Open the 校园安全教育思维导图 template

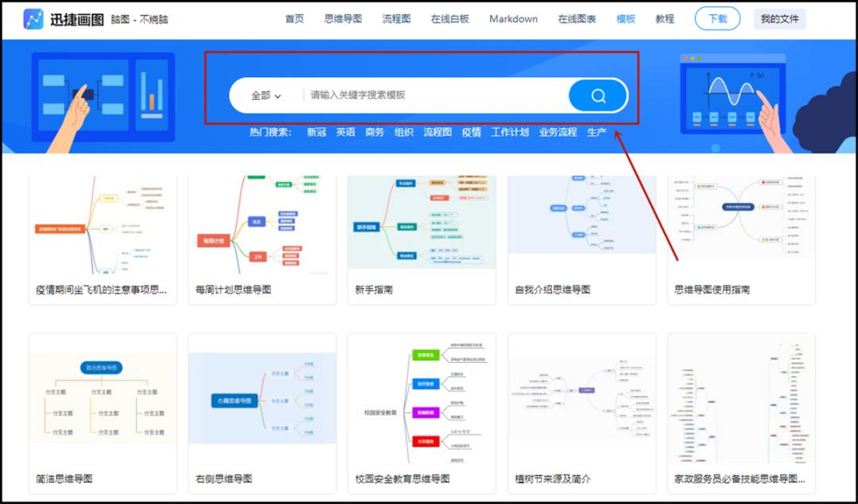pos(421,401)
